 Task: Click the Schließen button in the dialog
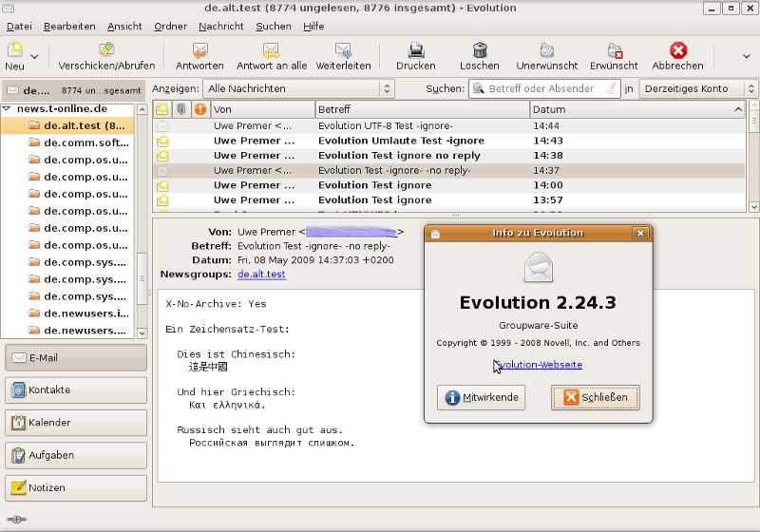595,398
